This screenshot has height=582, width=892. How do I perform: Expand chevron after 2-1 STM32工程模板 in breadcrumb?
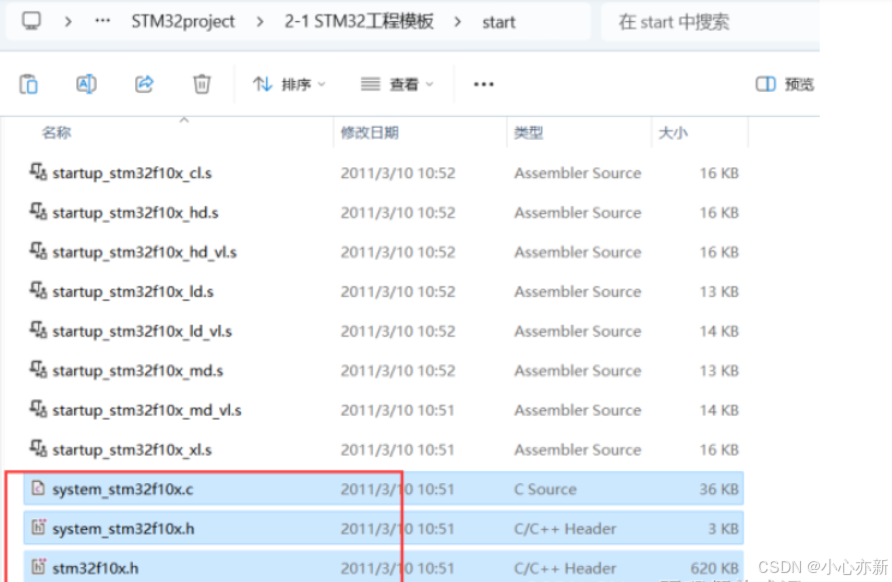pyautogui.click(x=457, y=22)
